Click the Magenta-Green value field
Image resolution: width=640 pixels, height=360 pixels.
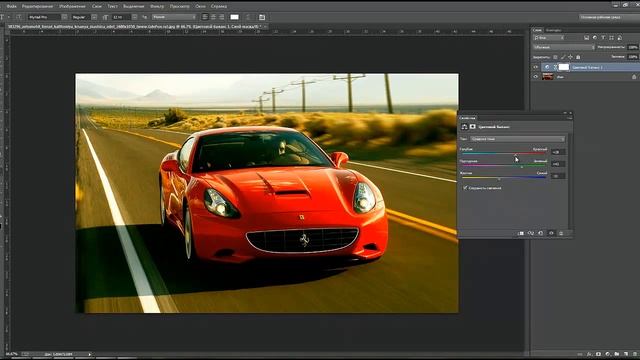coord(558,164)
